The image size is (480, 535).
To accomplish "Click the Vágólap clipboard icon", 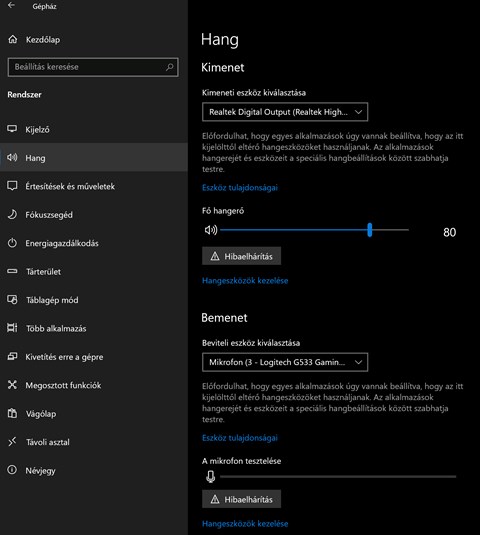I will pos(12,413).
